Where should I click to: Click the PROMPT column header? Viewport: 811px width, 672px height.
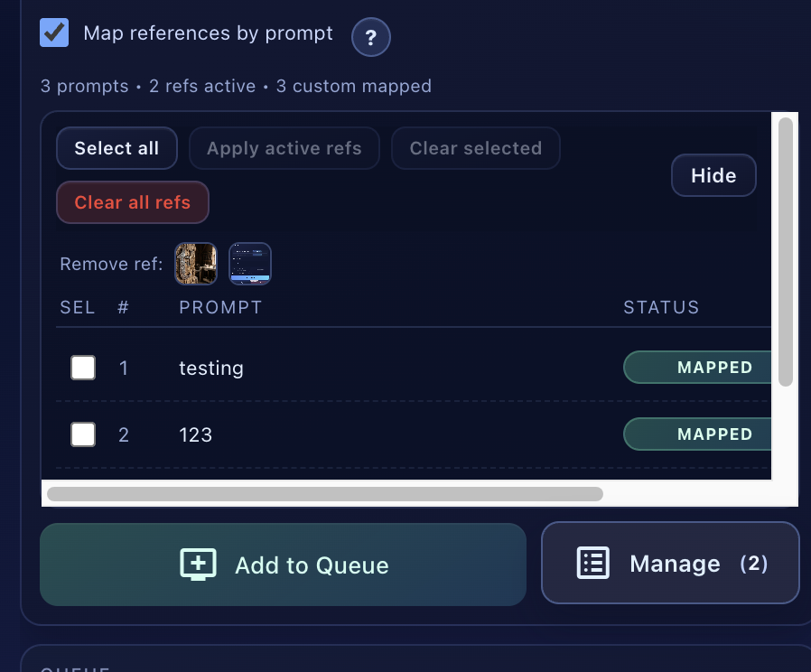point(220,307)
